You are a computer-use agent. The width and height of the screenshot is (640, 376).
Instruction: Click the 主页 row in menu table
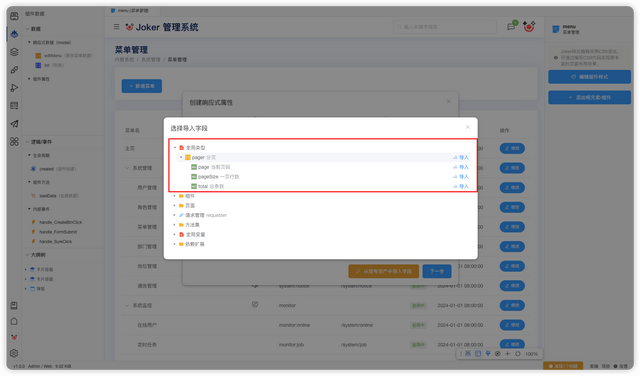click(130, 149)
